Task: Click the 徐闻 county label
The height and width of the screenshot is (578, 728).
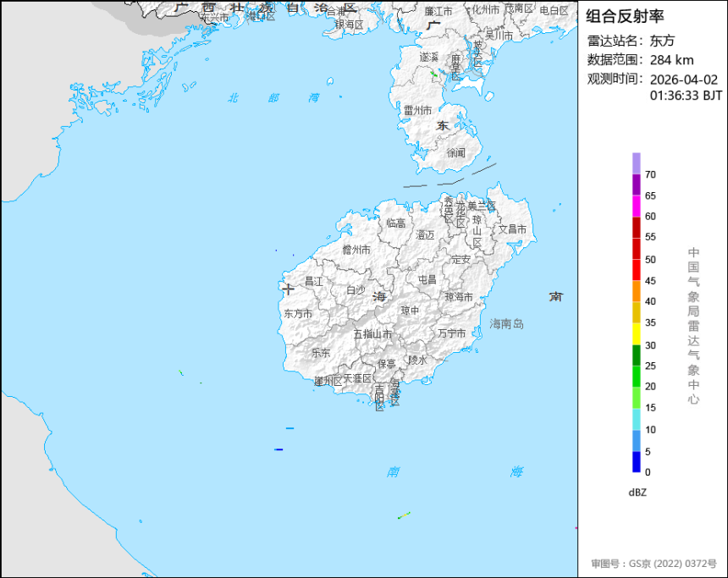Action: click(x=456, y=152)
